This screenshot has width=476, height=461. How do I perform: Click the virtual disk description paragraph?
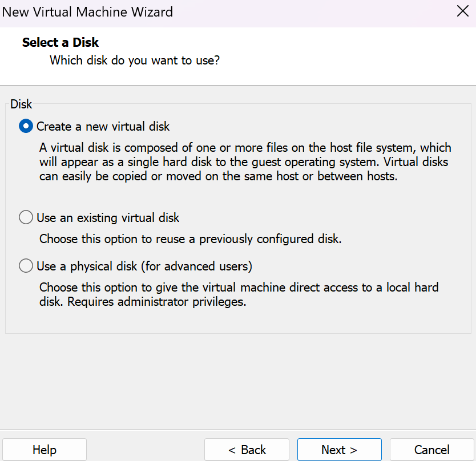point(245,162)
